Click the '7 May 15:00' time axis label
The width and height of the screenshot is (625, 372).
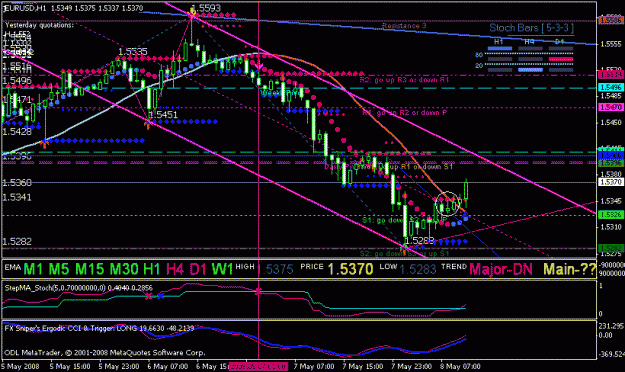[x=363, y=366]
